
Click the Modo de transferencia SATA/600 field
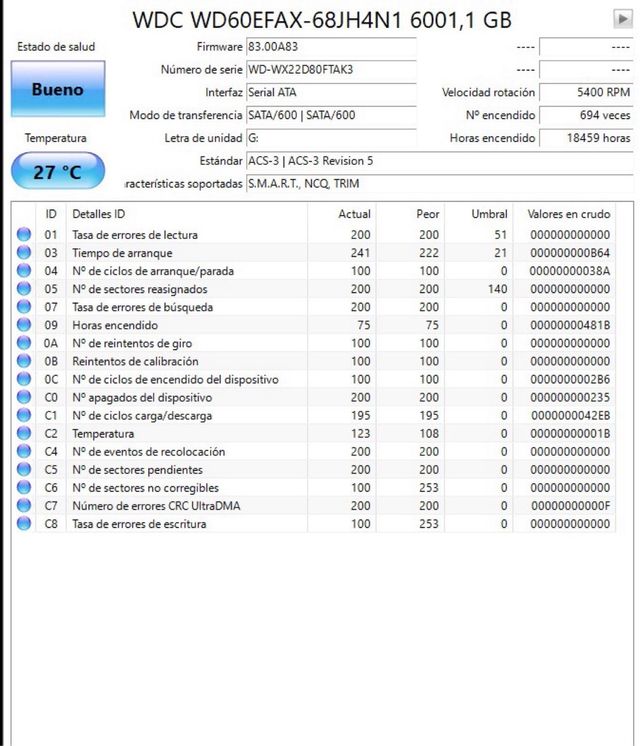pos(330,115)
